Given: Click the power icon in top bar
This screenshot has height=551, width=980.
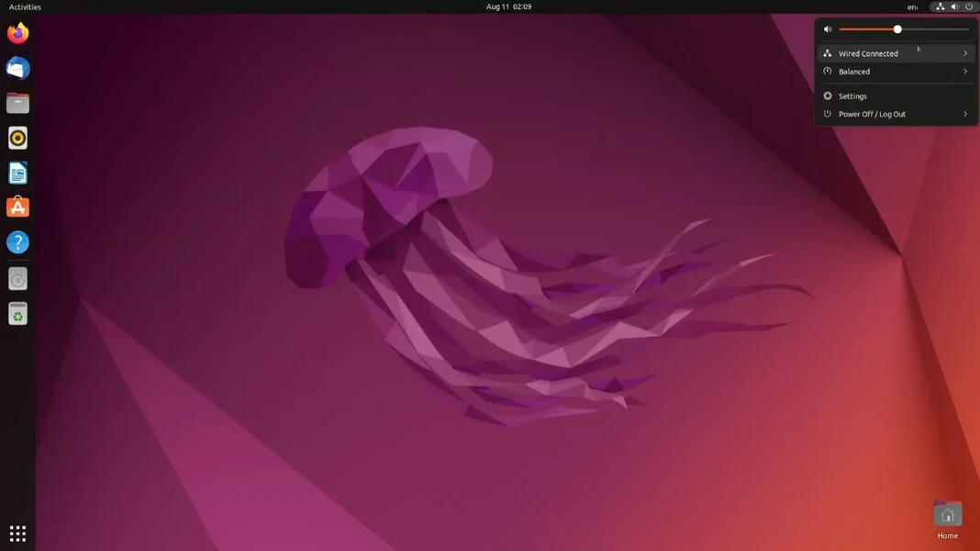Looking at the screenshot, I should click(x=969, y=6).
